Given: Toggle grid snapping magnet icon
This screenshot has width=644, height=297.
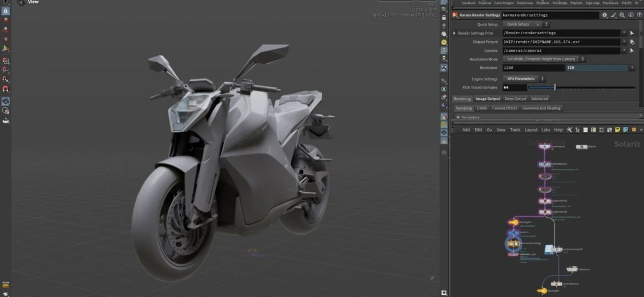Looking at the screenshot, I should [x=6, y=61].
